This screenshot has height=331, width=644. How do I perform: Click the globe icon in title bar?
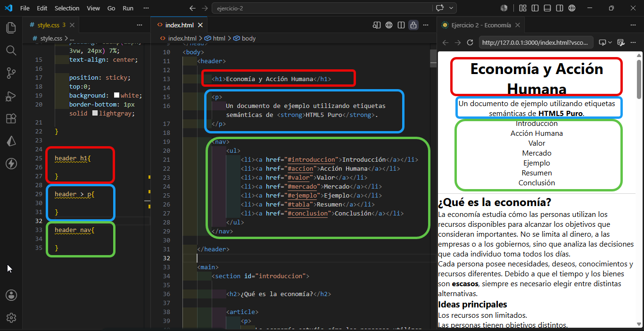[x=572, y=8]
